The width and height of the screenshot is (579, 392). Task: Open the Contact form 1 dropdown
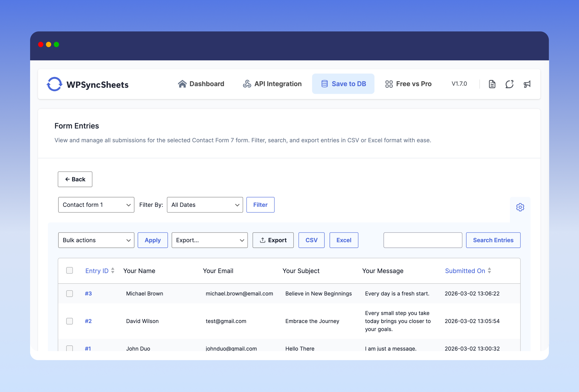[x=96, y=205]
